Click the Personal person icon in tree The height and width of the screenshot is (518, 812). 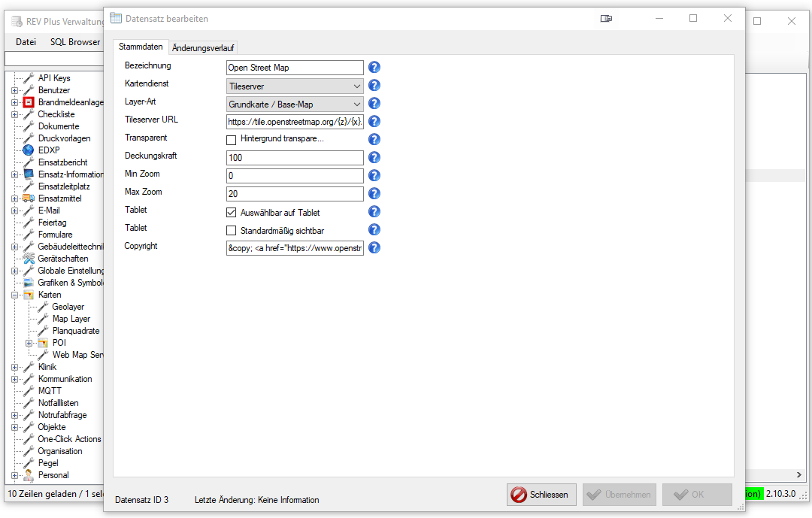[x=29, y=475]
